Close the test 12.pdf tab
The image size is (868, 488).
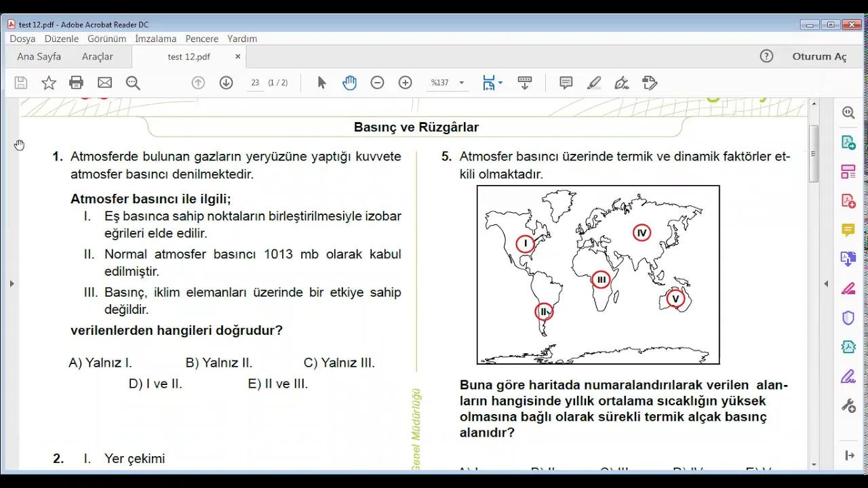[237, 57]
